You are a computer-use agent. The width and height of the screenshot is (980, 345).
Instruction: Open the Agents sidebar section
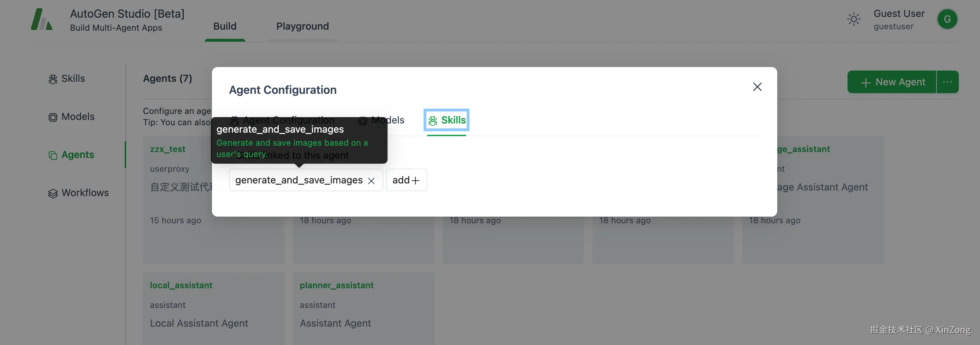click(71, 155)
